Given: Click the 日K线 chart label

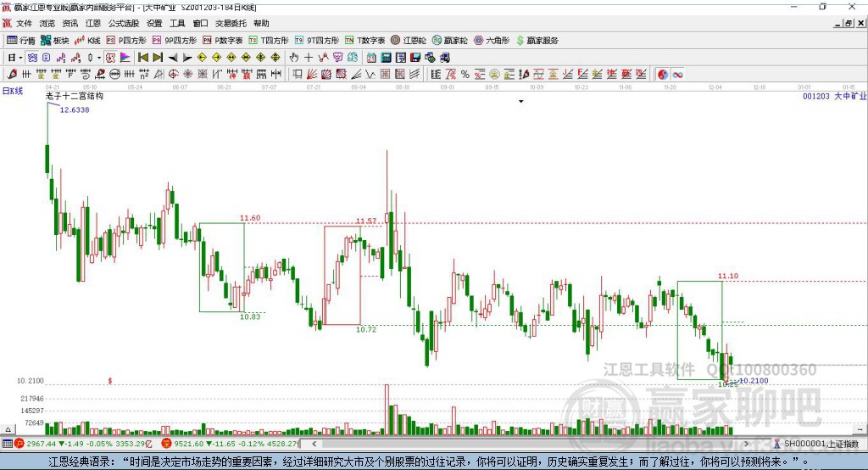Looking at the screenshot, I should coord(13,91).
